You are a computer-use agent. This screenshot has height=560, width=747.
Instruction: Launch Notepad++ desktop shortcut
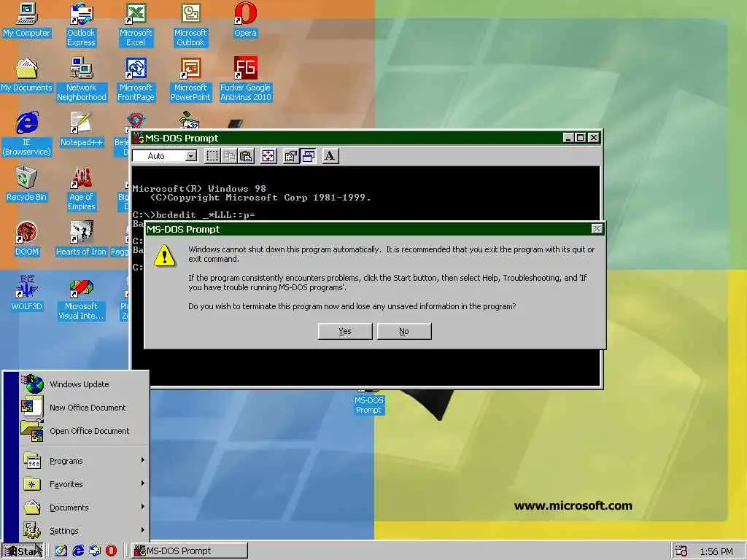point(81,129)
